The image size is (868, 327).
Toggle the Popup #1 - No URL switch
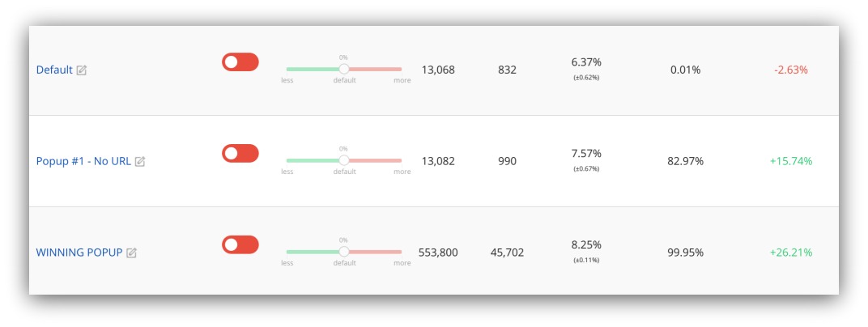click(240, 153)
